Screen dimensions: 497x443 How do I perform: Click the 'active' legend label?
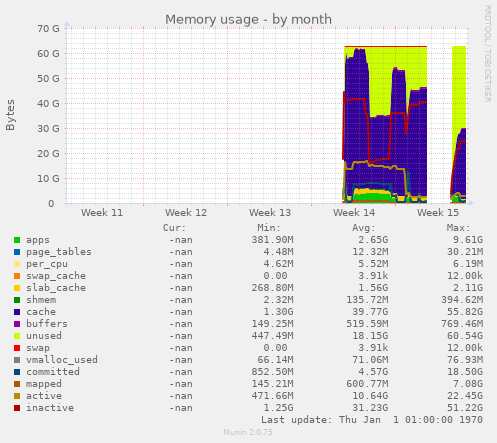pyautogui.click(x=44, y=396)
